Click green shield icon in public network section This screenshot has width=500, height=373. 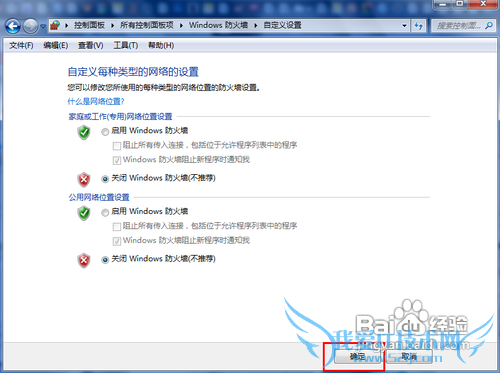(x=84, y=213)
